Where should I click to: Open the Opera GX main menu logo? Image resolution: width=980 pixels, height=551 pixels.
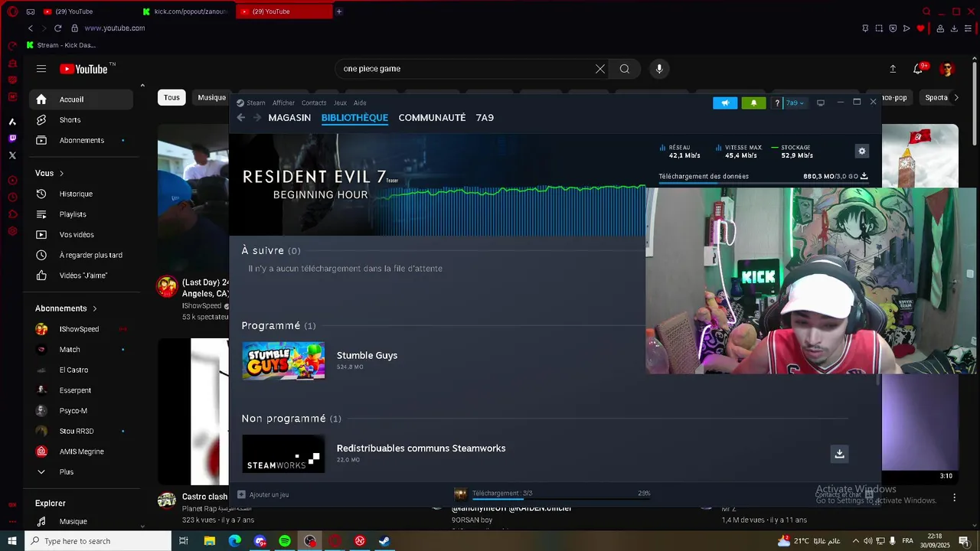[x=12, y=11]
